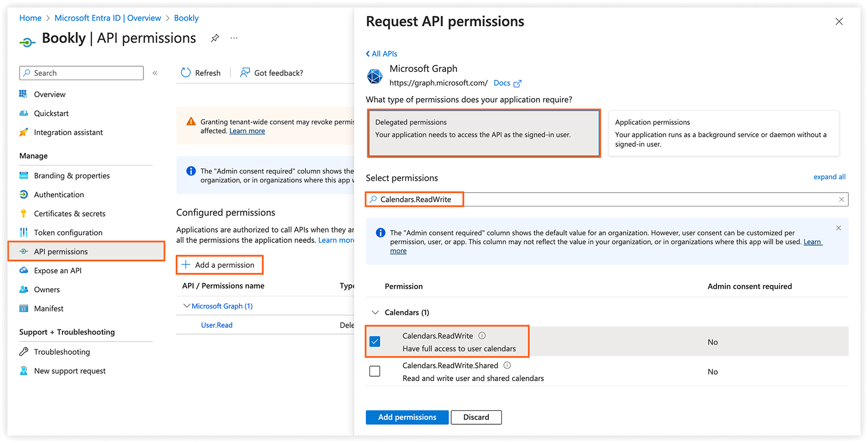Check the Calendars.ReadWrite.Shared permission checkbox
This screenshot has width=868, height=443.
(375, 371)
